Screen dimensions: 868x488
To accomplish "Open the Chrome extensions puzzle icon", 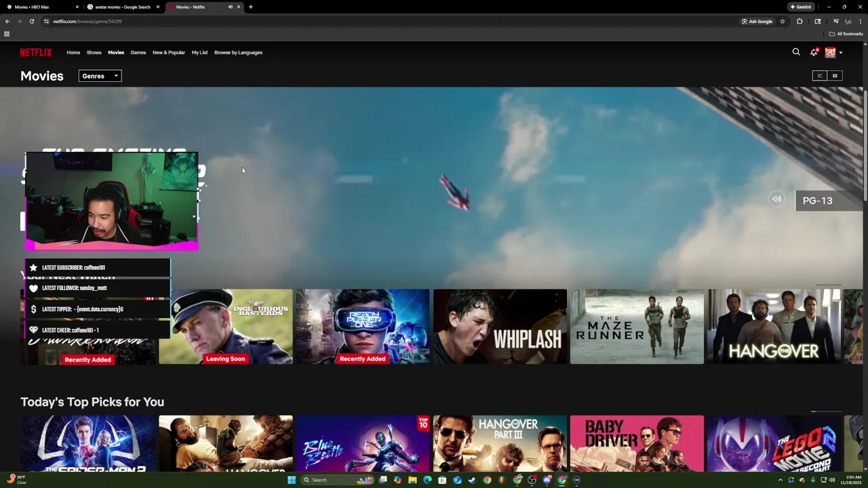I will click(x=800, y=21).
